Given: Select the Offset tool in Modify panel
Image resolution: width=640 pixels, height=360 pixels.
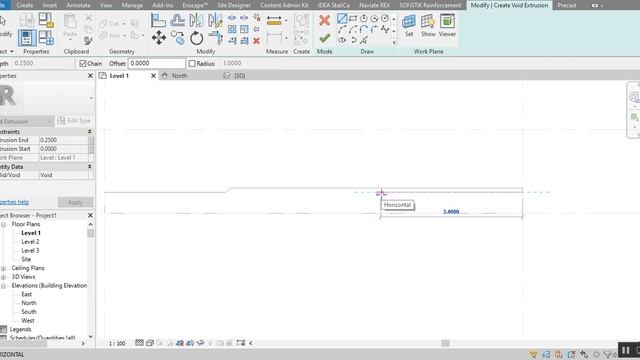Looking at the screenshot, I should pos(178,20).
